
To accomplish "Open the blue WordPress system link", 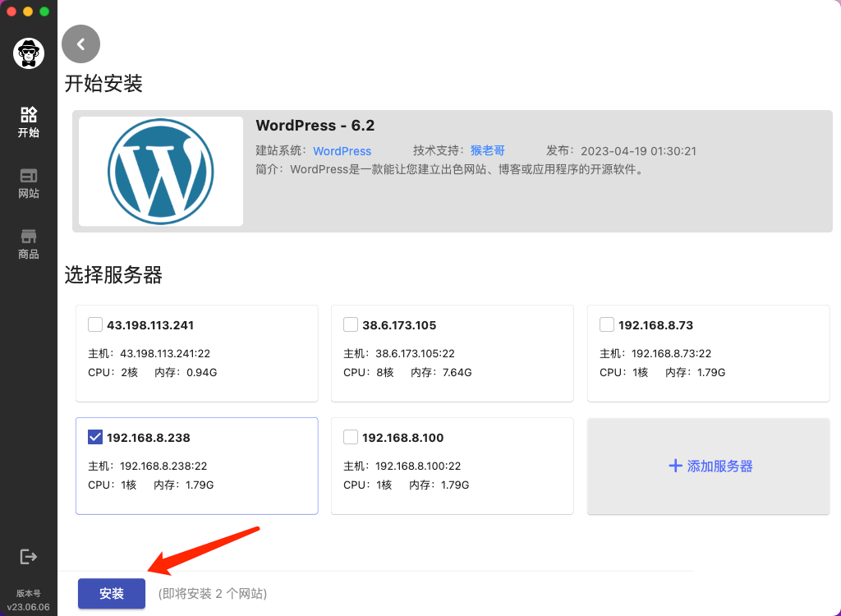I will [x=342, y=151].
